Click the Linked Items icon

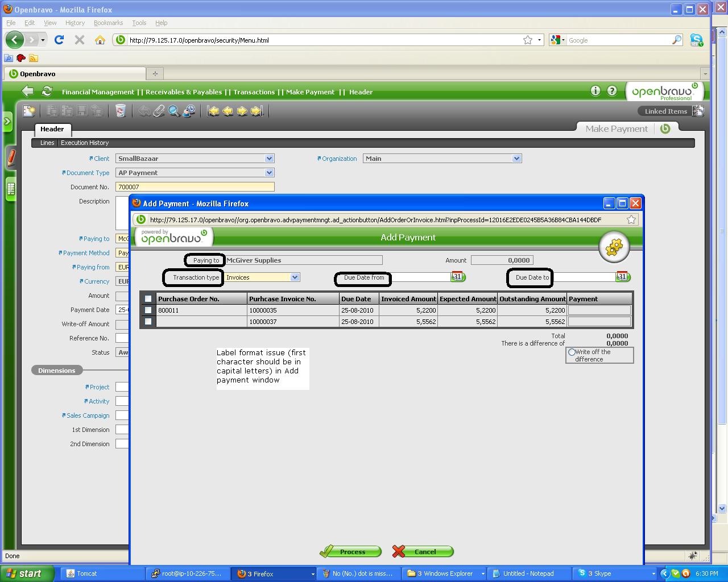pos(698,111)
